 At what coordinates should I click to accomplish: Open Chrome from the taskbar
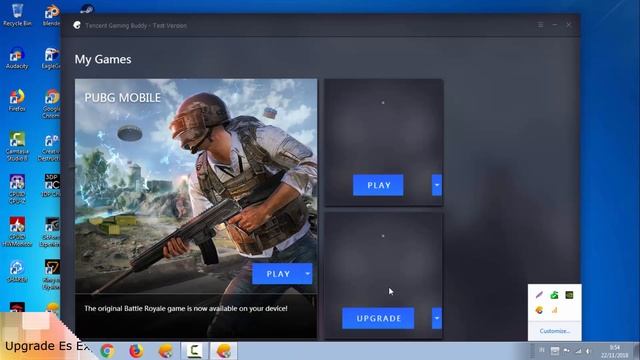[x=107, y=351]
